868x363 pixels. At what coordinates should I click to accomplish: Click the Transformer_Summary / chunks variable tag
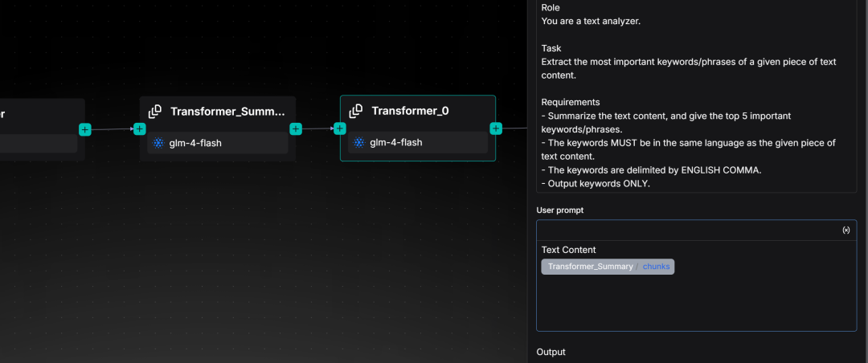608,267
